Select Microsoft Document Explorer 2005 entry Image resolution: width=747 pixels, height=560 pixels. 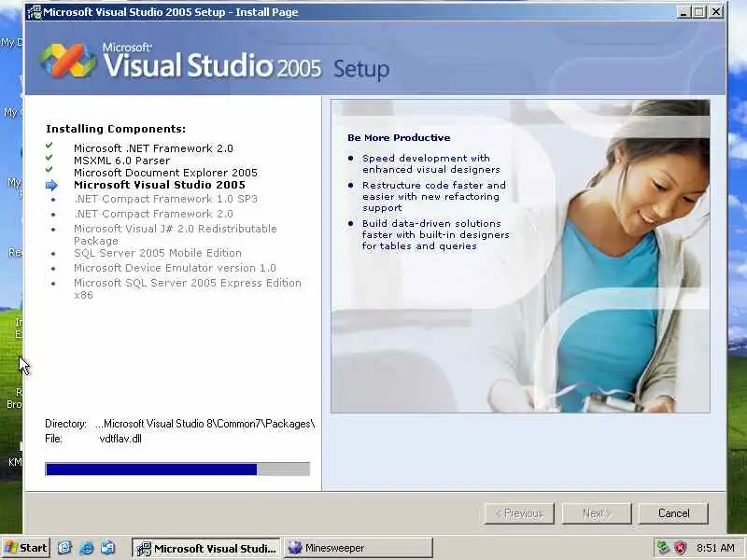click(165, 173)
